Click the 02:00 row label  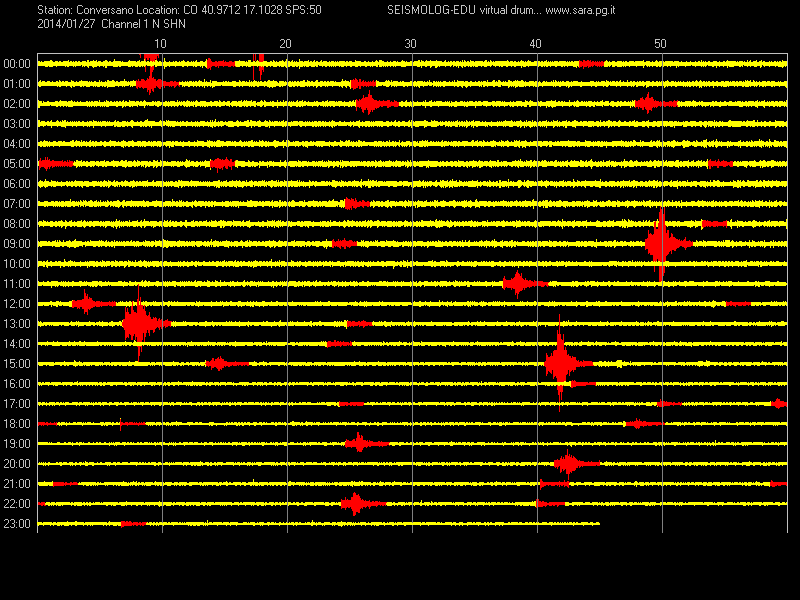coord(17,104)
